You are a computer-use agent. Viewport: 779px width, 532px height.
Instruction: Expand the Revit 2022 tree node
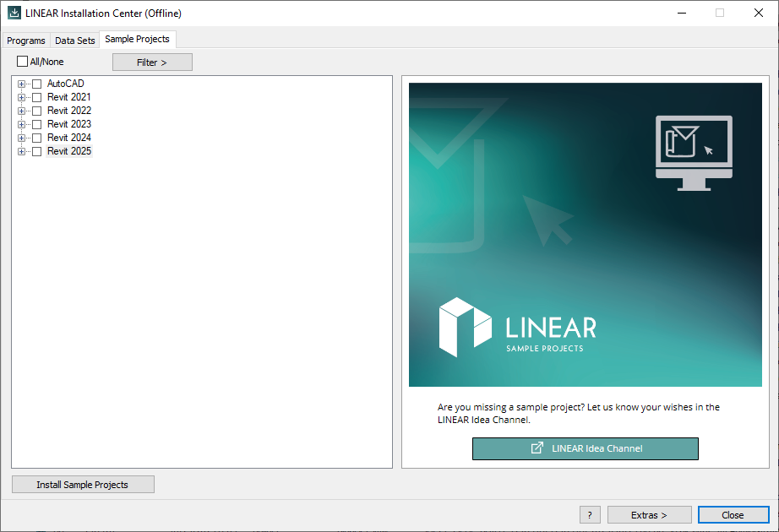point(21,111)
